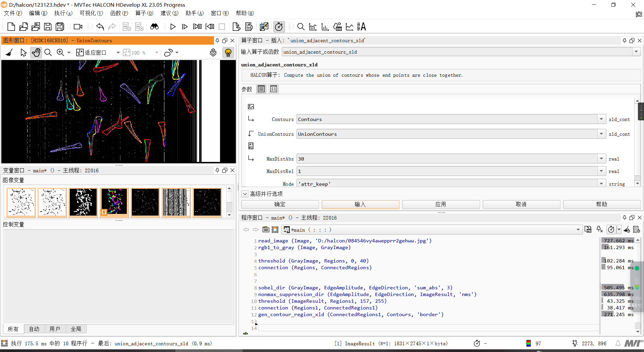Click the new program blank page icon
This screenshot has height=352, width=644.
[11, 27]
